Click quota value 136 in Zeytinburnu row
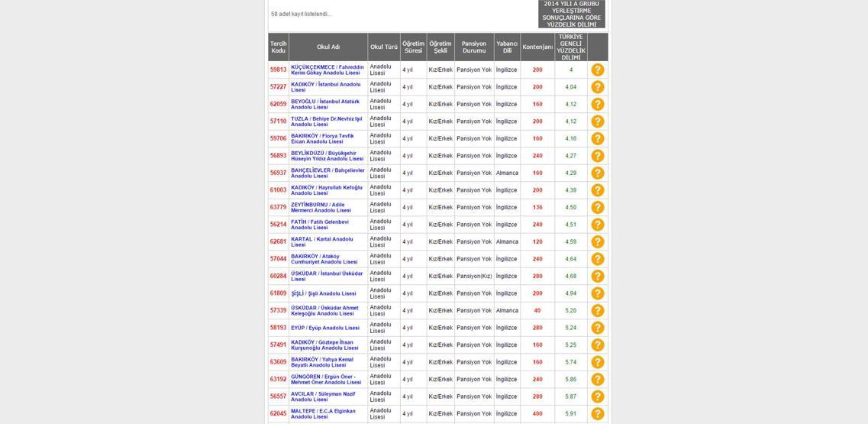The height and width of the screenshot is (424, 868). click(537, 207)
